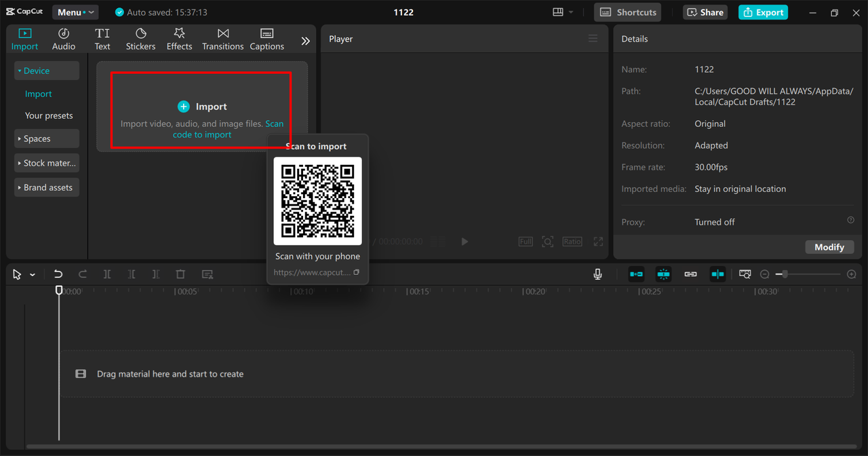Toggle fullscreen player view

coord(598,242)
